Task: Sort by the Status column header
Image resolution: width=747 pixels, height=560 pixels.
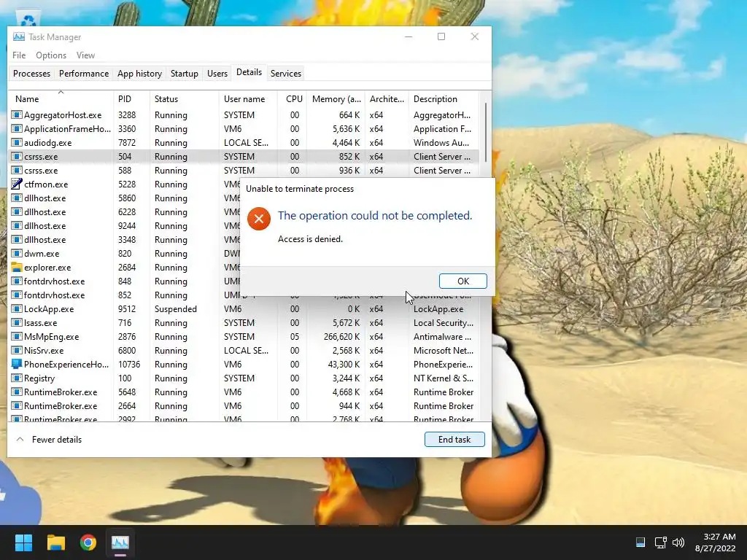Action: [185, 98]
